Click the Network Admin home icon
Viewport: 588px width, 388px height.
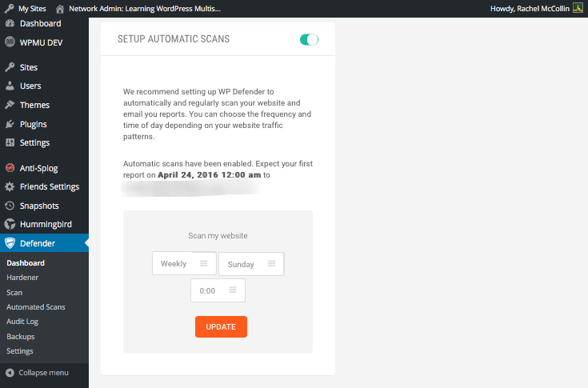[x=60, y=9]
